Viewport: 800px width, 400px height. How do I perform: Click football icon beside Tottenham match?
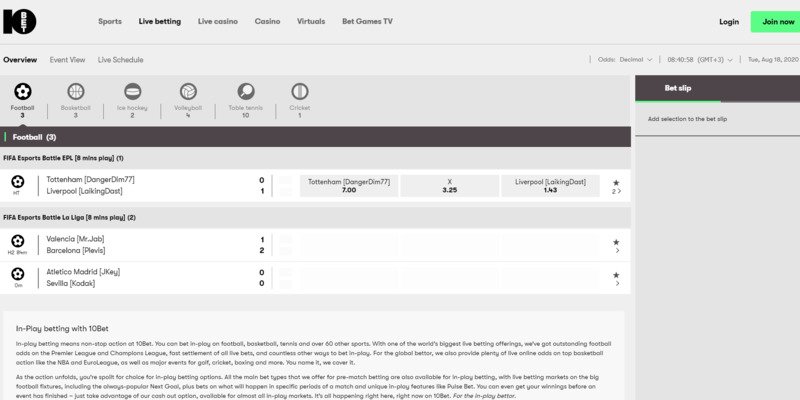(x=17, y=181)
